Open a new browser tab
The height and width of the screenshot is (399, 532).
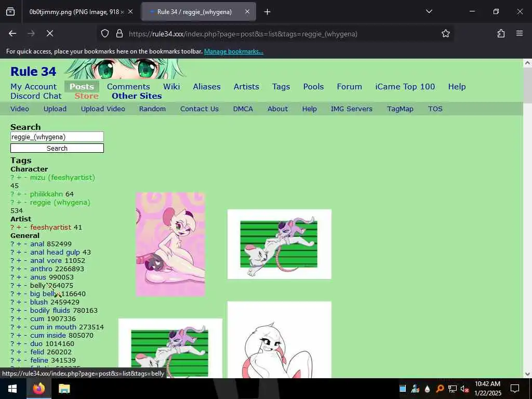[x=268, y=12]
